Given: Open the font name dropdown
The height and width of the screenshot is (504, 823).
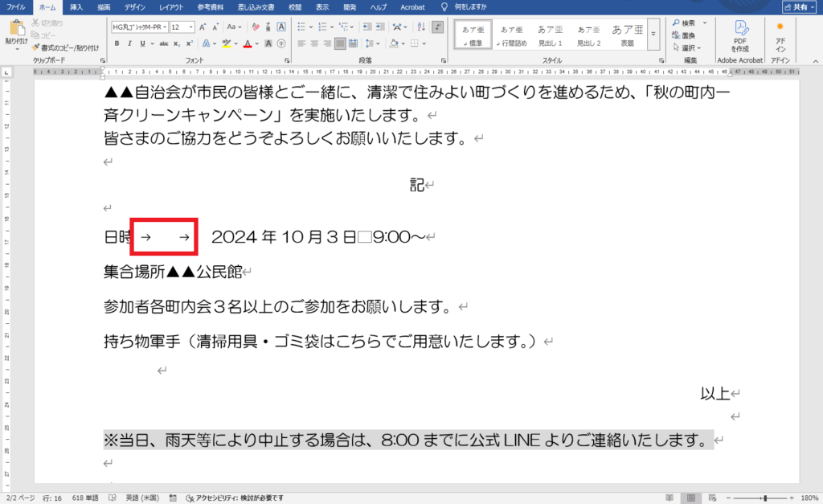Looking at the screenshot, I should (166, 27).
